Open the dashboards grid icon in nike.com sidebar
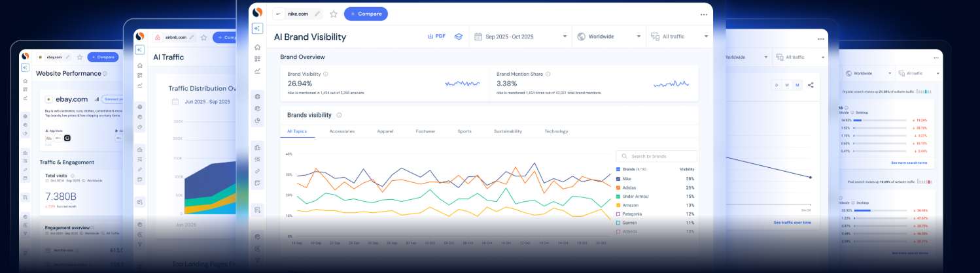980x273 pixels. [257, 59]
